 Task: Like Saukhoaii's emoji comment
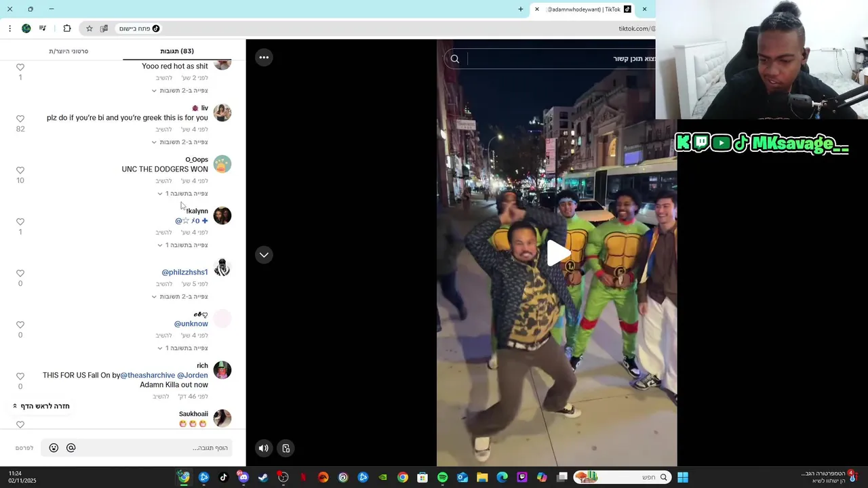(x=20, y=424)
